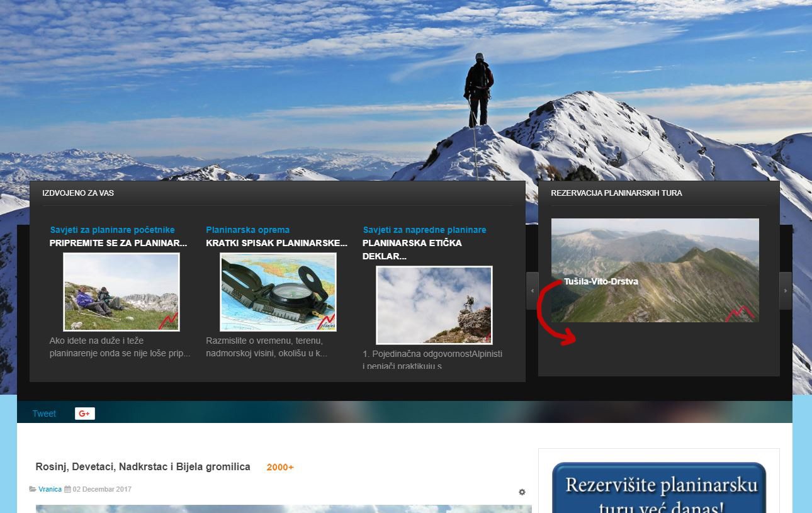
Task: Open 'Rosinj, Devetaci, Nadkrstac i Bijela gromilica' article title
Action: [143, 467]
